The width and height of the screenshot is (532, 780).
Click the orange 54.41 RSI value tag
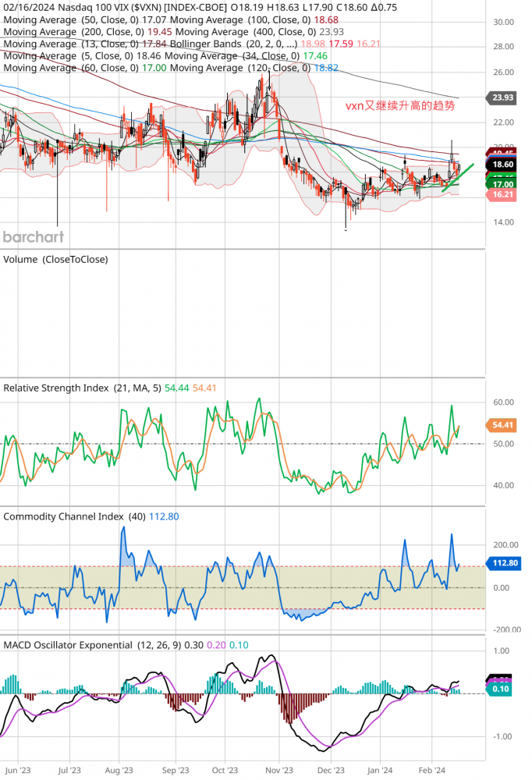[x=502, y=425]
